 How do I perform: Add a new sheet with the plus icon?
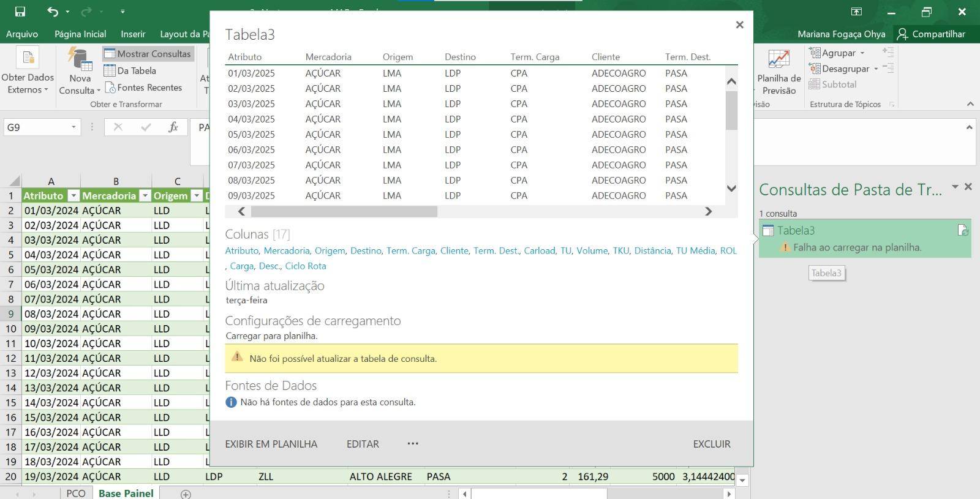(x=186, y=494)
